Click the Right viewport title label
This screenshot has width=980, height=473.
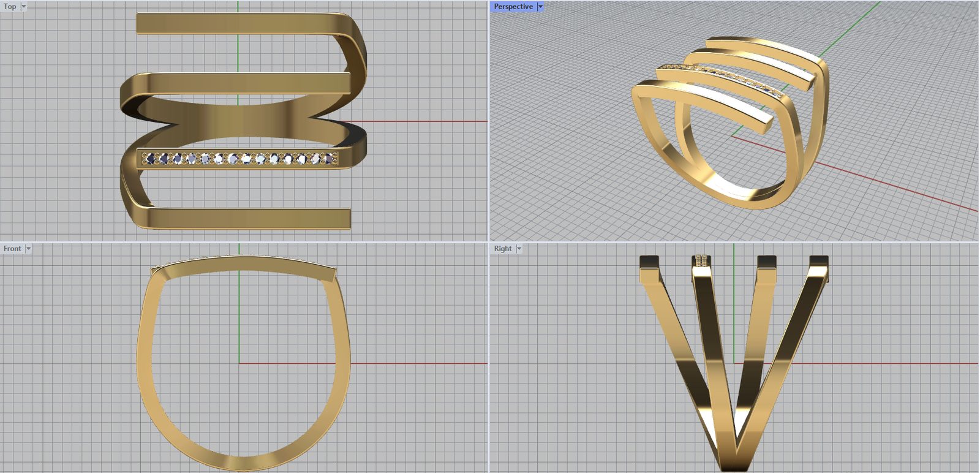click(502, 249)
